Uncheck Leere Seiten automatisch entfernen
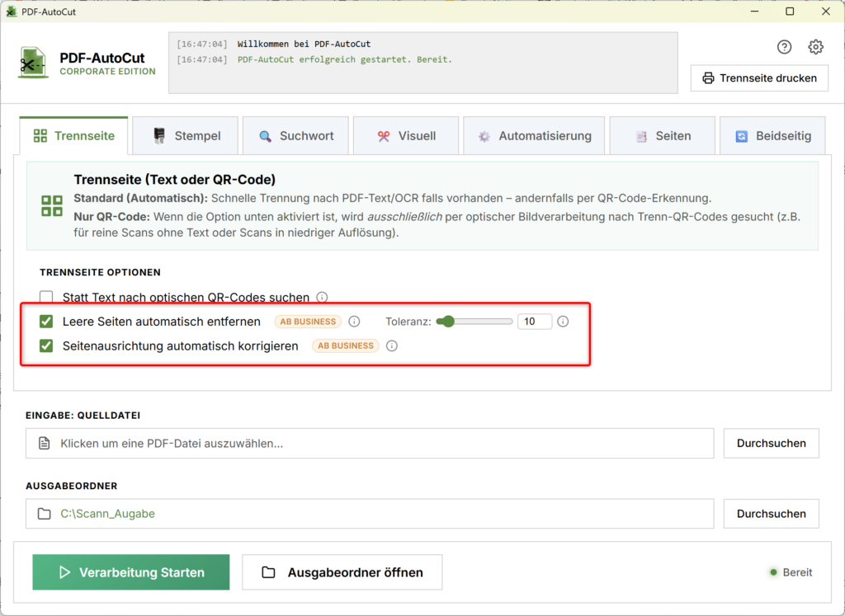 click(x=46, y=322)
